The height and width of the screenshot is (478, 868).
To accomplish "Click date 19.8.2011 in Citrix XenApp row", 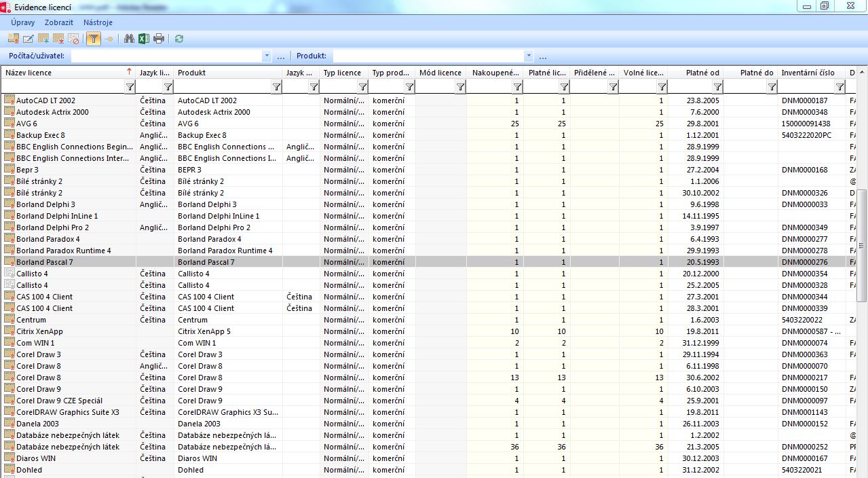I will click(702, 331).
